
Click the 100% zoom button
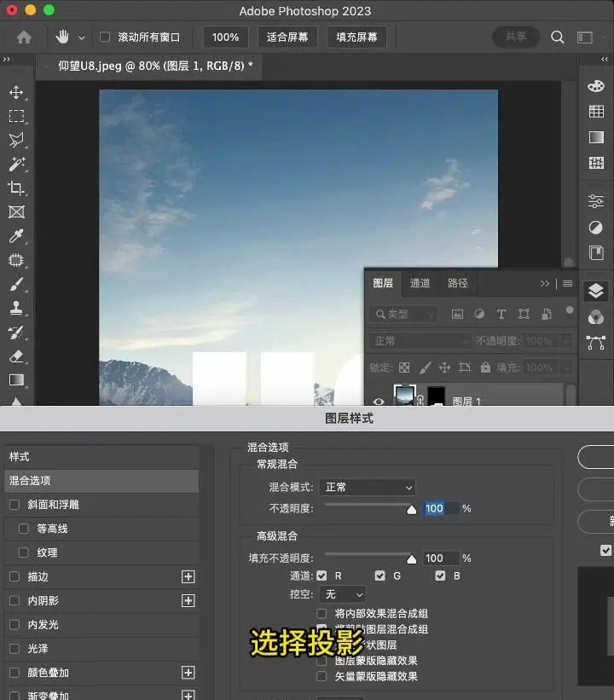[x=225, y=37]
